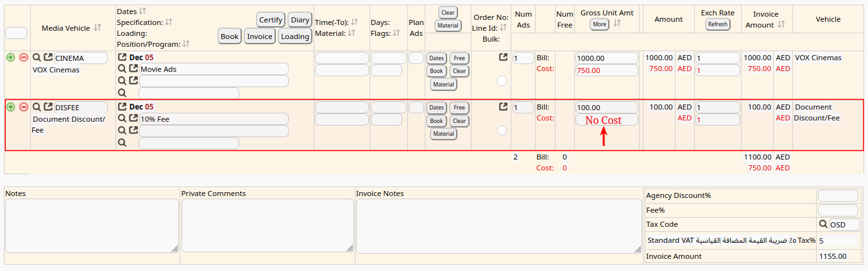Search specification next to Movie Ads field

point(122,69)
